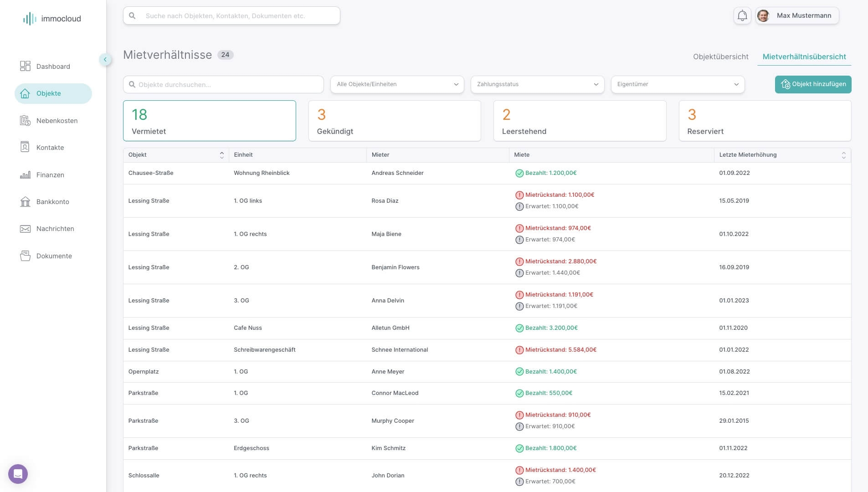Viewport: 868px width, 492px height.
Task: Click paid checkmark icon for Kim Schmitz
Action: [519, 448]
